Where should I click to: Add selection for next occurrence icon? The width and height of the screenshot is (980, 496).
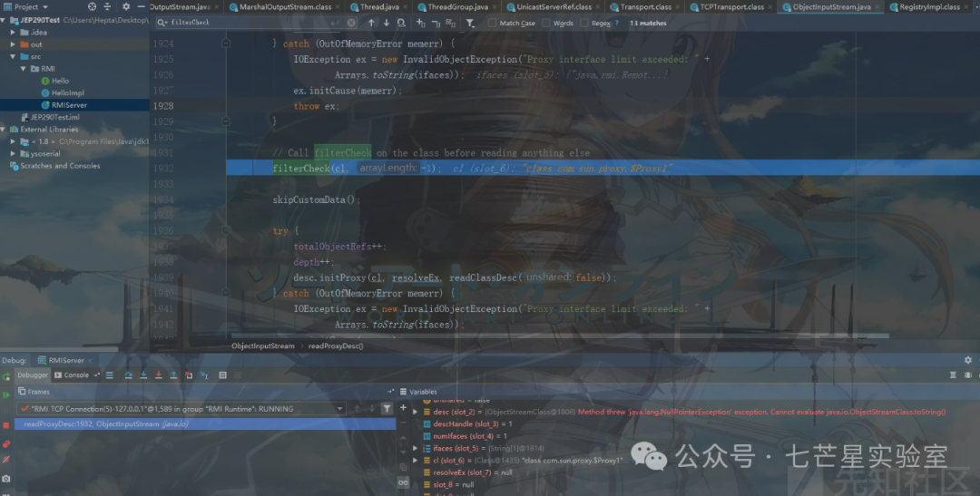point(421,23)
